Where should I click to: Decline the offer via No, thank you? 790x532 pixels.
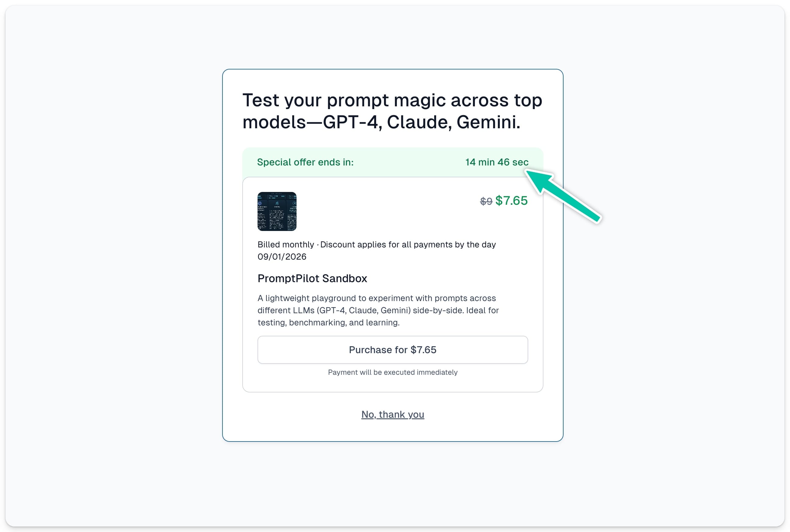pos(393,414)
